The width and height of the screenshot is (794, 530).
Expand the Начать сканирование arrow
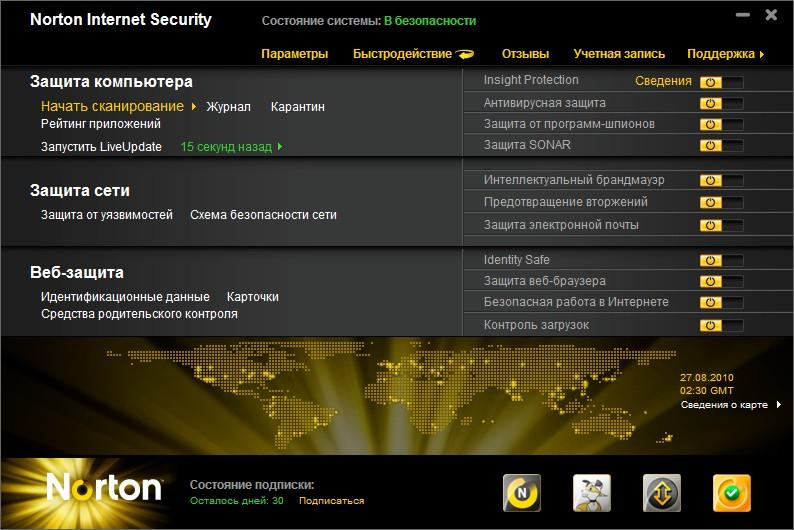(193, 106)
